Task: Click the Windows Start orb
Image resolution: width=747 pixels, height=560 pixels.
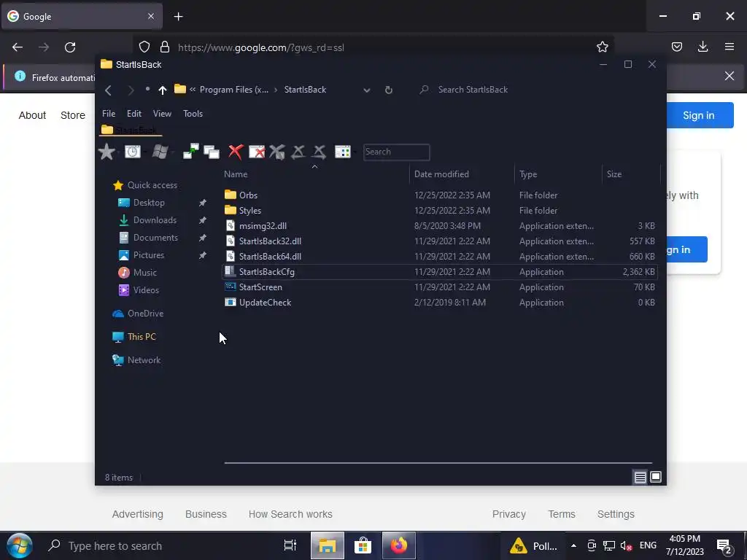Action: pos(19,545)
